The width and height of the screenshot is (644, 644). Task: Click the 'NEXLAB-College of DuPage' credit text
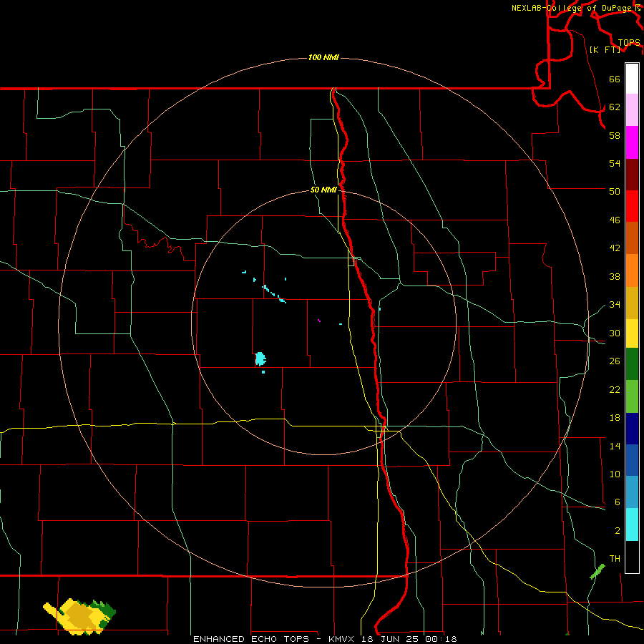tap(571, 8)
